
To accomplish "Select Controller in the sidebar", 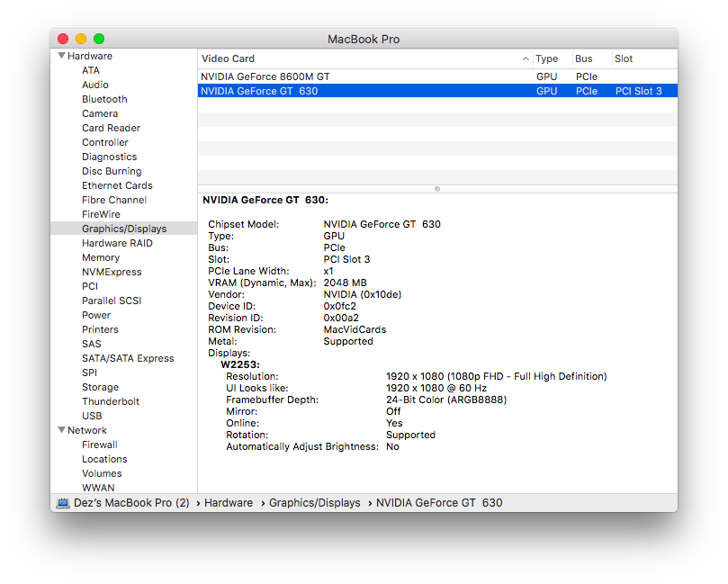I will tap(105, 142).
